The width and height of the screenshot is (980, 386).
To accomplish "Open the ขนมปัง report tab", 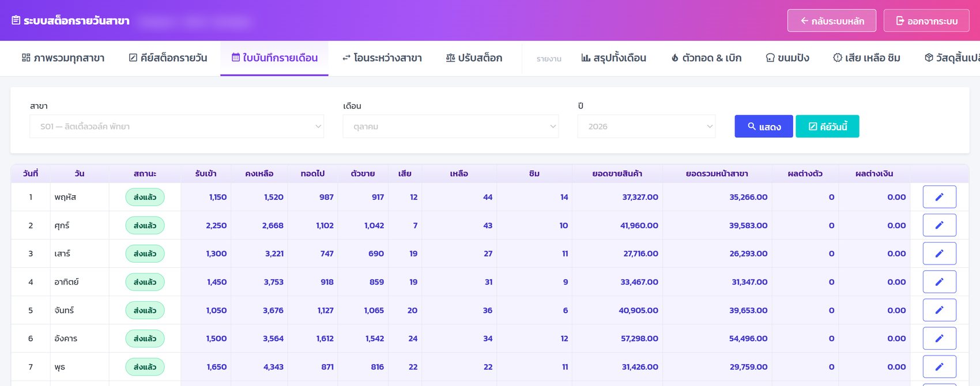I will (787, 58).
